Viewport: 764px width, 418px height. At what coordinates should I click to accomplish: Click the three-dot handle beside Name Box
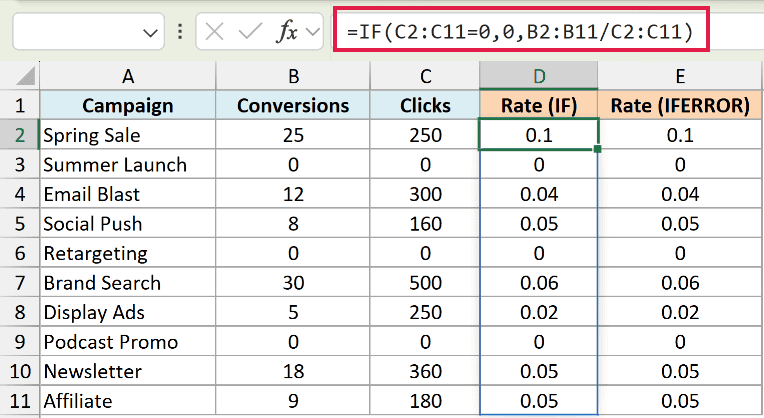tap(180, 32)
